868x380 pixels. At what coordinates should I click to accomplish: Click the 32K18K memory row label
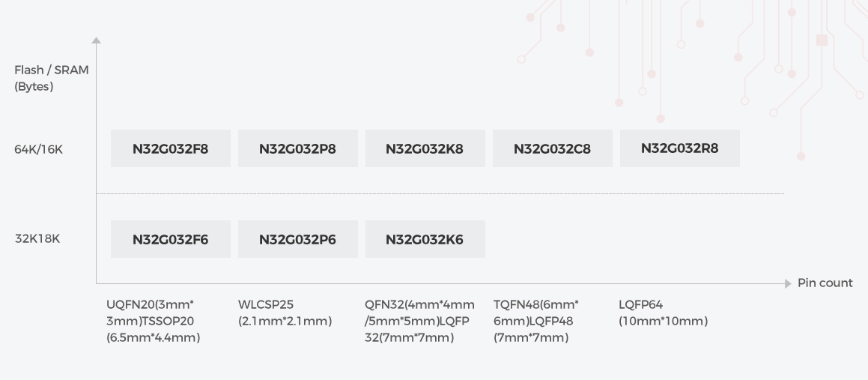tap(37, 239)
